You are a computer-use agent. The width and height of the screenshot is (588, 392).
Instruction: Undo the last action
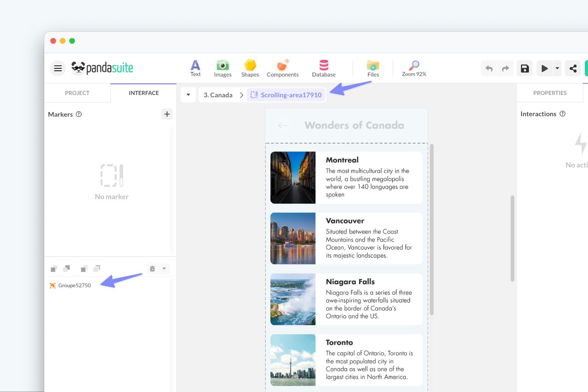point(489,68)
